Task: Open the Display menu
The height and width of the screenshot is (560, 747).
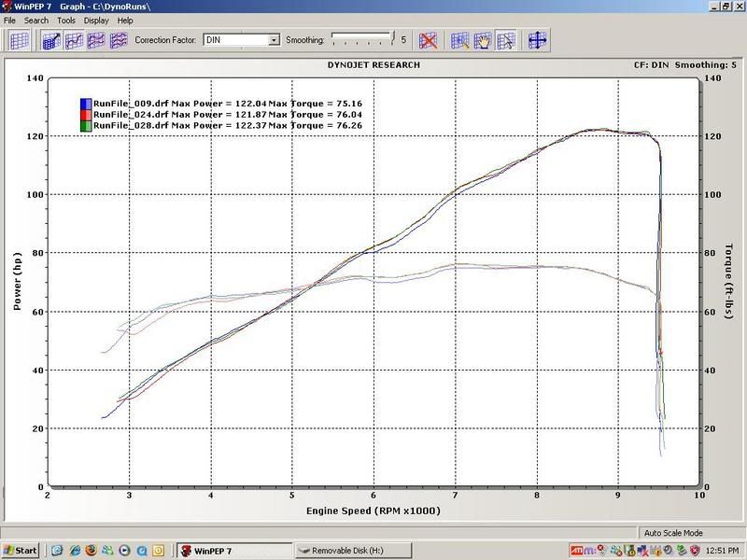Action: (x=96, y=21)
